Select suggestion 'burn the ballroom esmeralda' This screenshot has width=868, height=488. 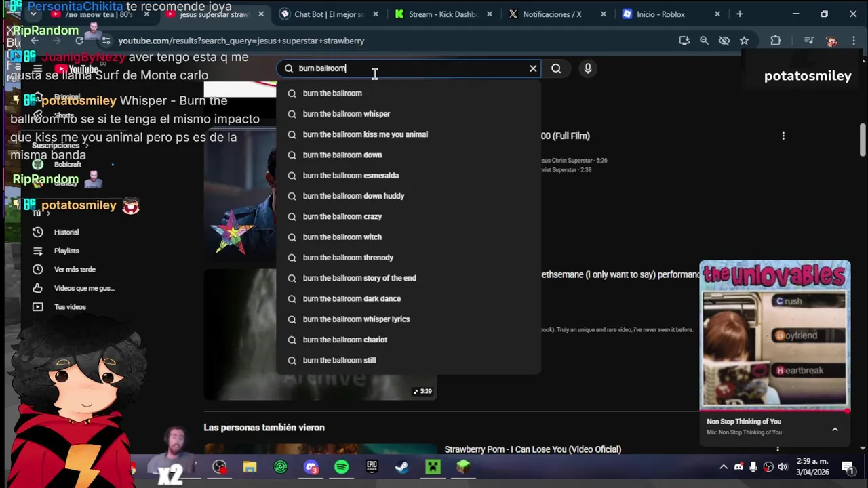click(x=408, y=176)
